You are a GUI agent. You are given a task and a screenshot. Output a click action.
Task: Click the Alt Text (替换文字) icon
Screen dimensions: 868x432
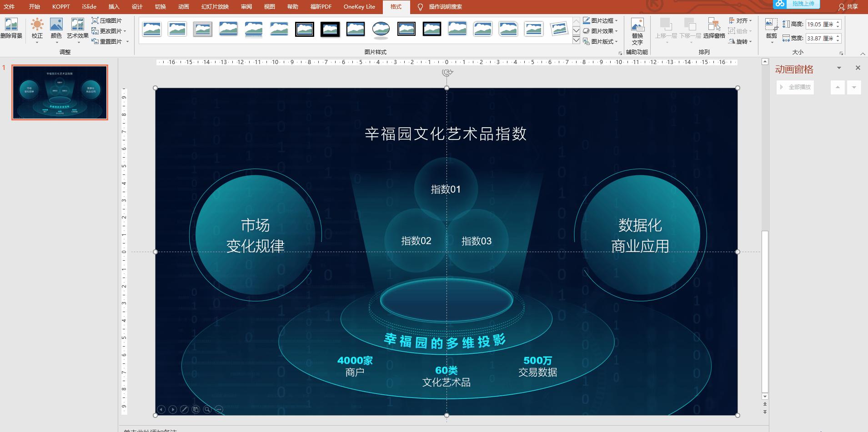pos(637,31)
